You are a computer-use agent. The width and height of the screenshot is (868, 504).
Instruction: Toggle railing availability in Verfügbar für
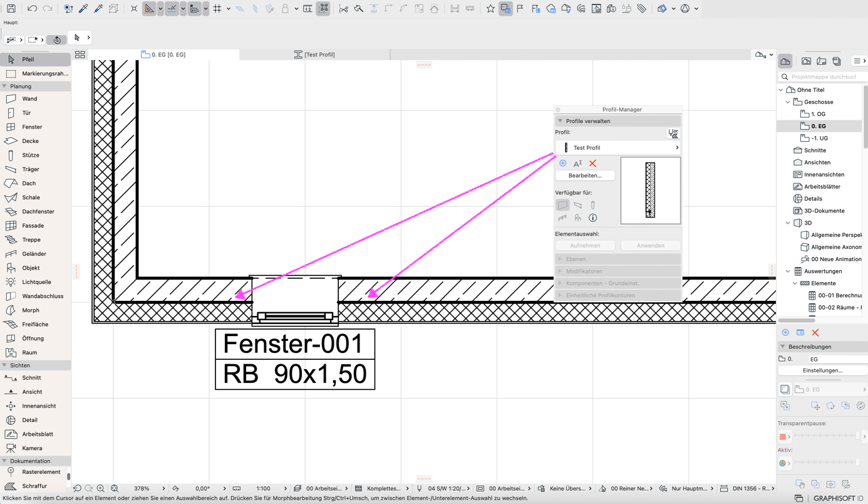[562, 218]
